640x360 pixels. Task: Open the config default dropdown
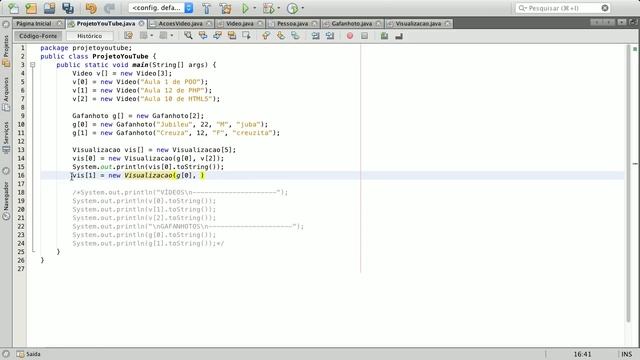pos(161,8)
